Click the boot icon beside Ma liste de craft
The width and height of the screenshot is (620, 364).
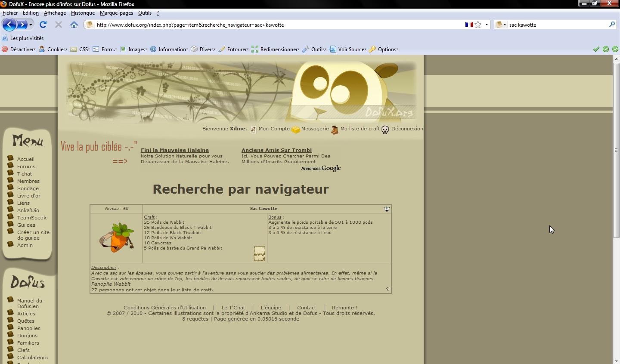coord(335,130)
